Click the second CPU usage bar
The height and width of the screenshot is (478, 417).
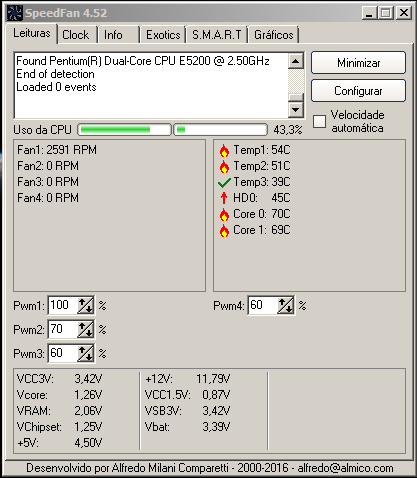point(220,130)
